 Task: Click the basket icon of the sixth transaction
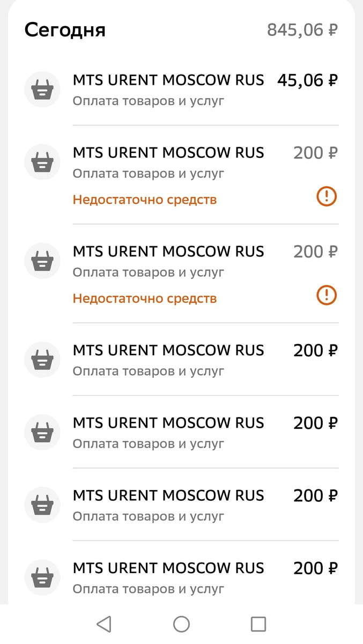click(x=42, y=504)
